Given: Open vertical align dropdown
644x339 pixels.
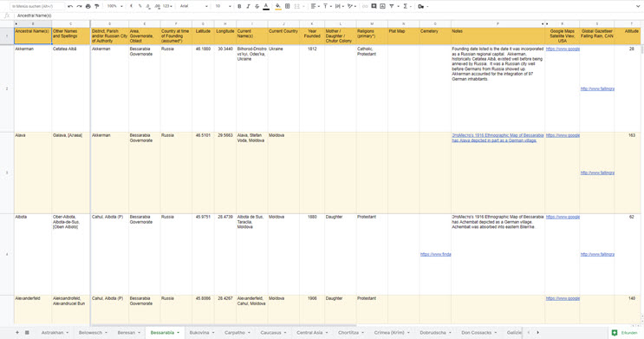Looking at the screenshot, I should click(327, 6).
